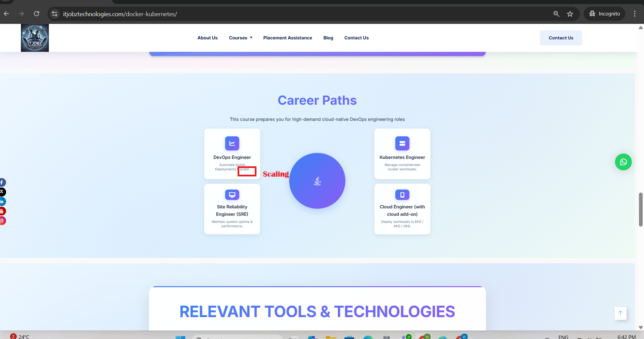Click the WhatsApp chat floating icon

(623, 162)
